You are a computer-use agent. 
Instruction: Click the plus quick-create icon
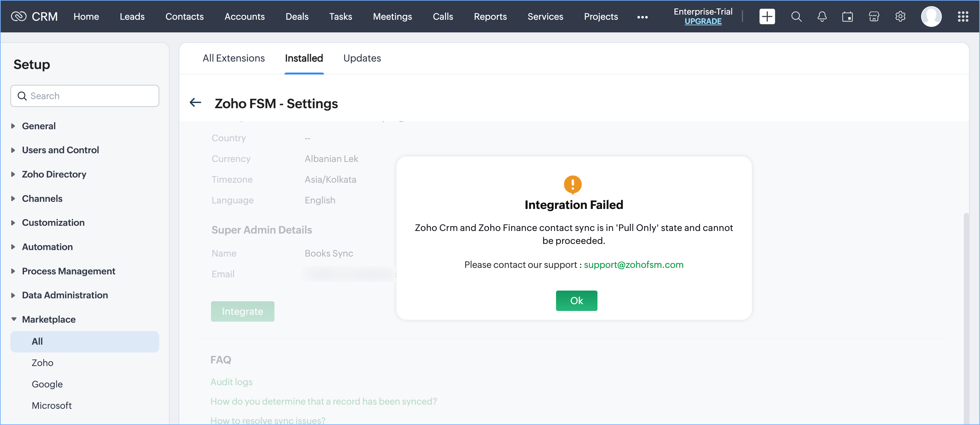coord(767,17)
